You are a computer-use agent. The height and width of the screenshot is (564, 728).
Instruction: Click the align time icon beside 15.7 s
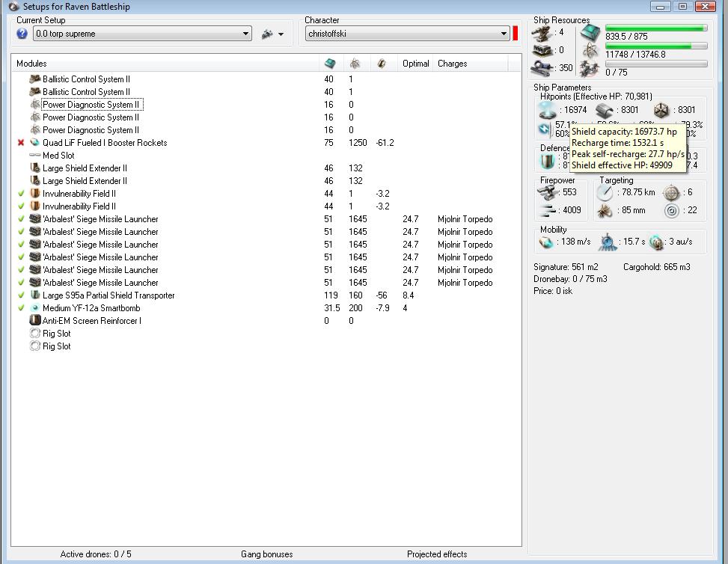coord(608,242)
